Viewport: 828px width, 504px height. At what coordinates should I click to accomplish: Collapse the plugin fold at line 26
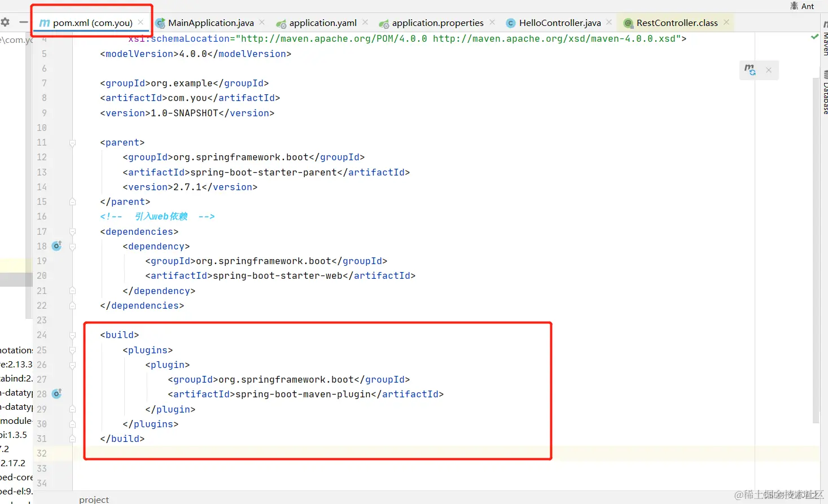72,365
